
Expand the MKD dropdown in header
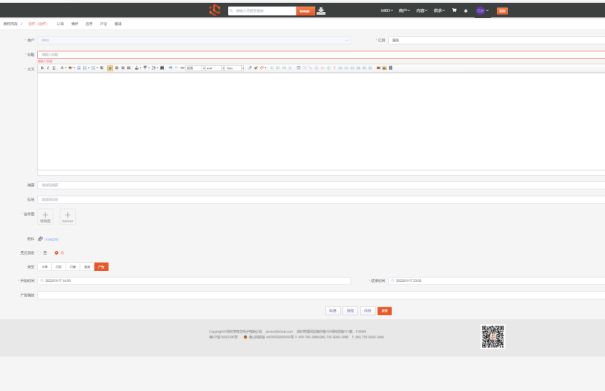387,11
